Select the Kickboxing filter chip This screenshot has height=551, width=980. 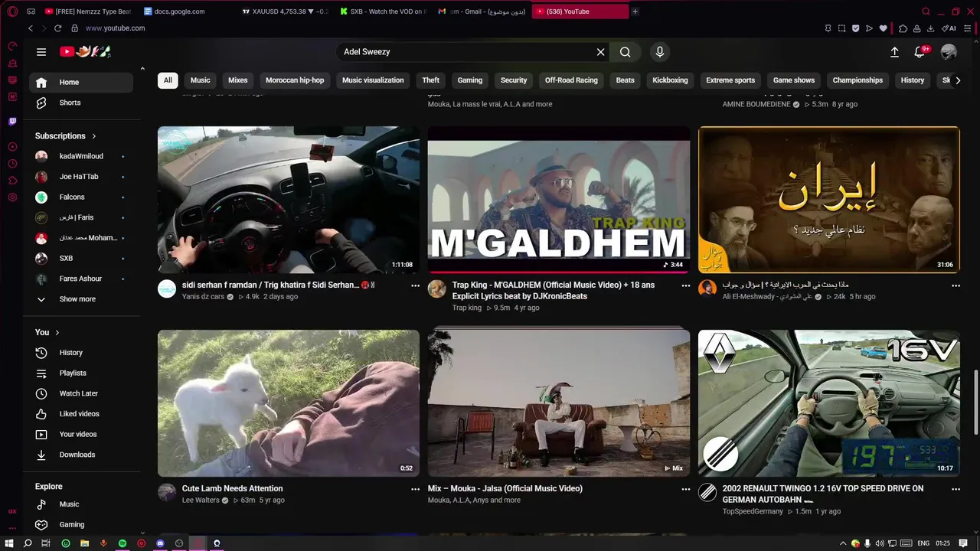pyautogui.click(x=670, y=80)
